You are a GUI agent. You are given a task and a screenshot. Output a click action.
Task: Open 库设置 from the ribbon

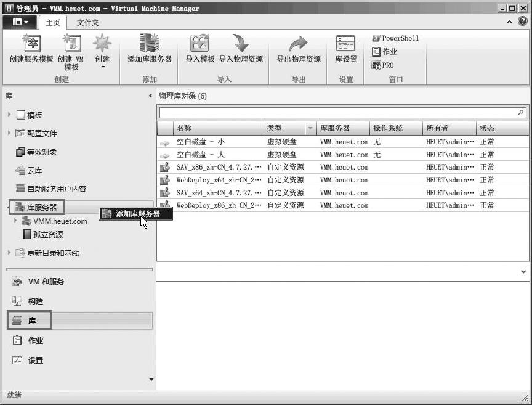345,48
